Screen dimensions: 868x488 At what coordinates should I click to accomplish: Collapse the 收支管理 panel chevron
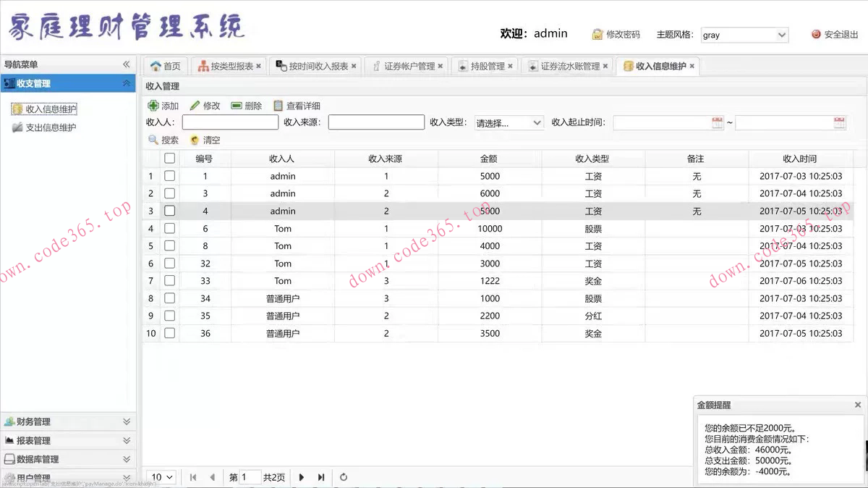pyautogui.click(x=127, y=83)
